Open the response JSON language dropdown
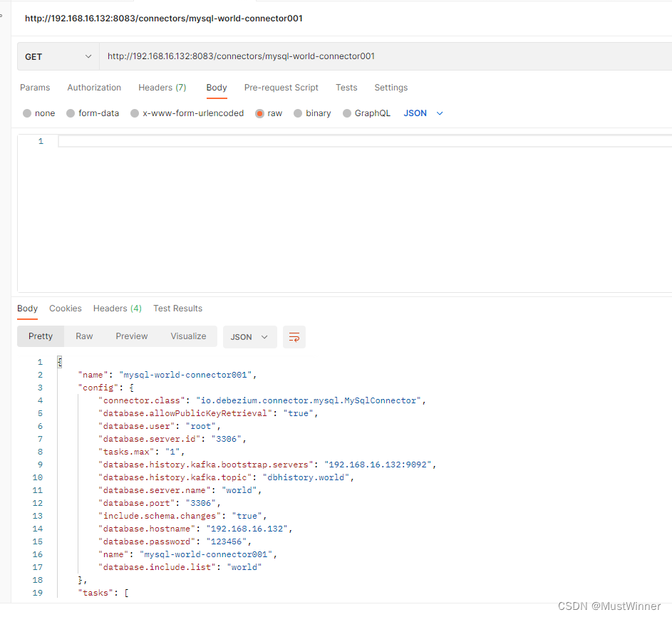Viewport: 672px width, 617px height. [x=250, y=336]
